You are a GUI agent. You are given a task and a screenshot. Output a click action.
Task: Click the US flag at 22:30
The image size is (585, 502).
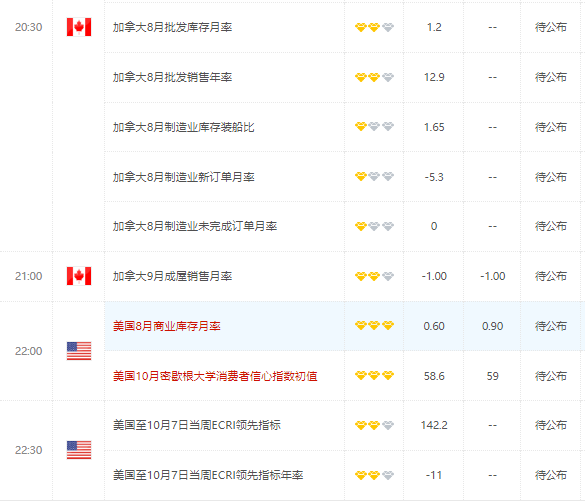[79, 450]
